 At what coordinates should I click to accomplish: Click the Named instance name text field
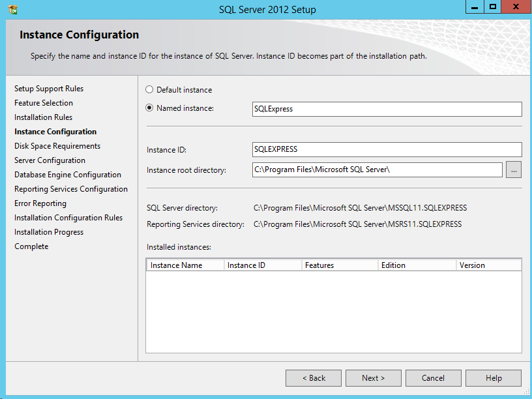tap(387, 109)
